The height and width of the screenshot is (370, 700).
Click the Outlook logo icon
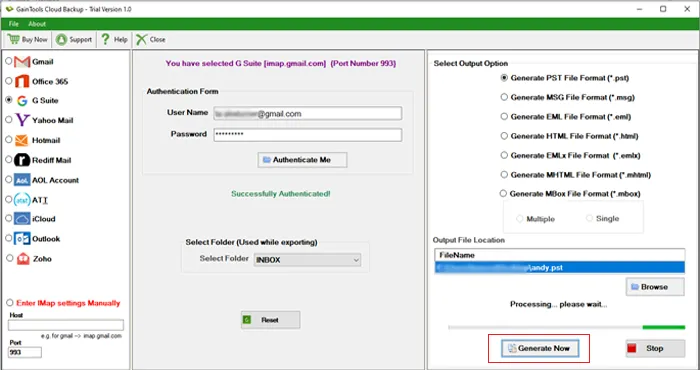[22, 239]
